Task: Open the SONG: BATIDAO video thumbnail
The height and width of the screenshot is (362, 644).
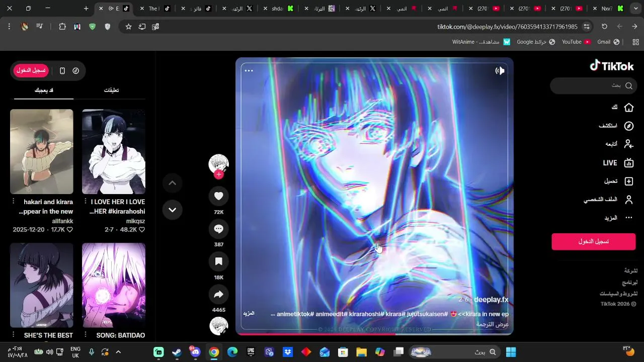Action: tap(114, 286)
